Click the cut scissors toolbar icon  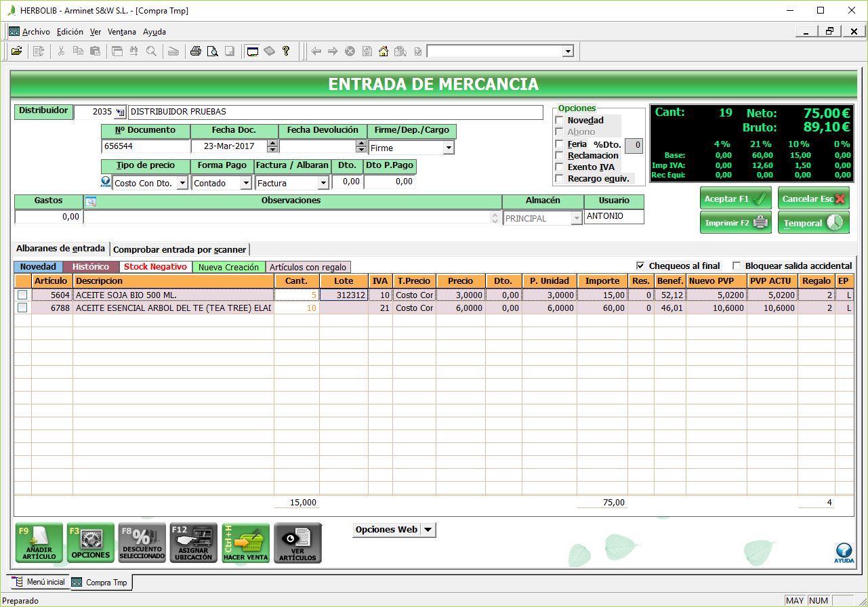click(61, 51)
